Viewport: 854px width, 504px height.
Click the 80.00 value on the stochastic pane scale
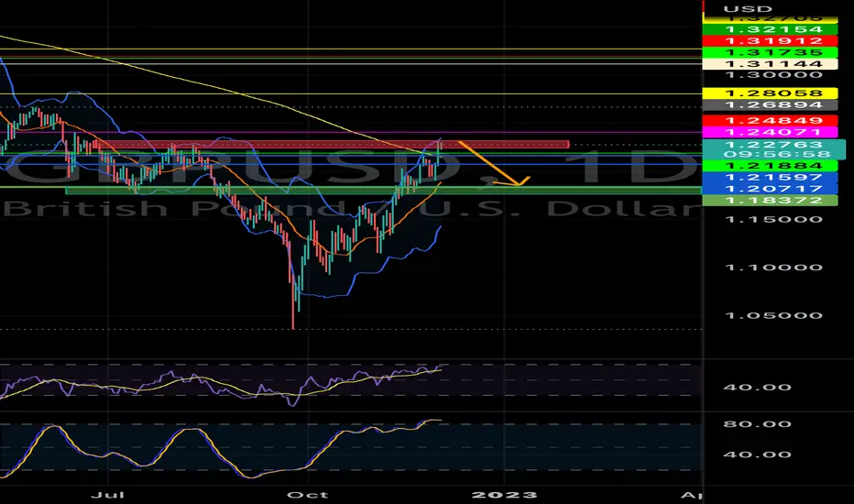click(757, 424)
